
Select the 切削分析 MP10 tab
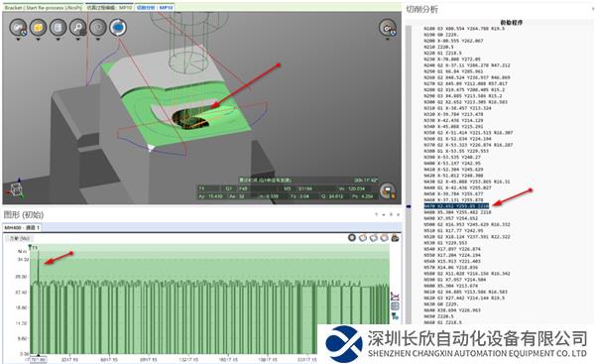coord(155,7)
